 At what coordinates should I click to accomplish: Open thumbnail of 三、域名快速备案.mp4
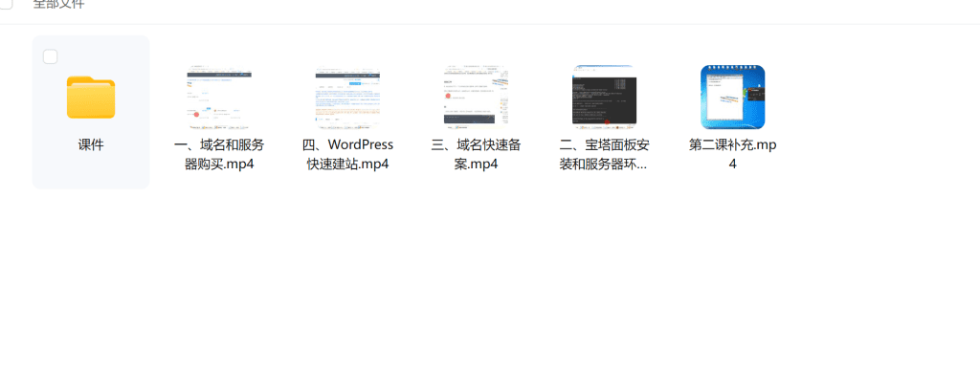tap(477, 97)
